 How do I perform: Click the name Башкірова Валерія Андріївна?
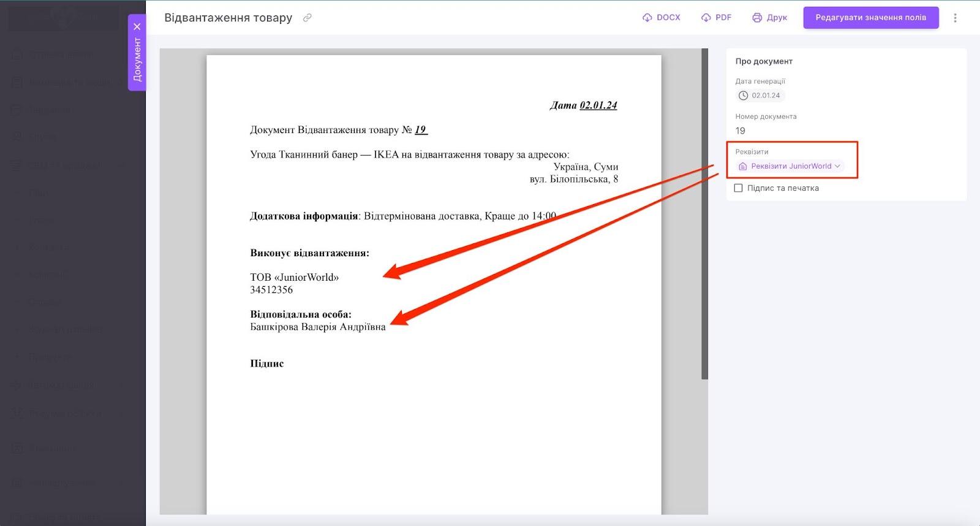[318, 327]
